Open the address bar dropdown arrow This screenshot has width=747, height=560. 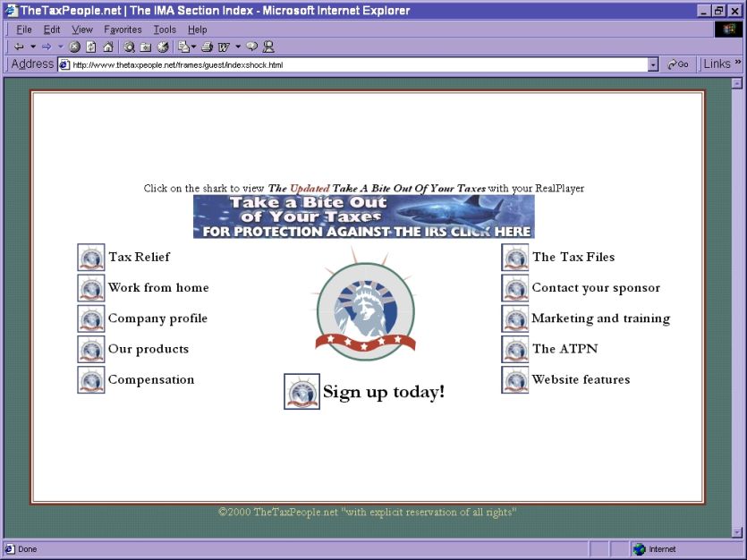pos(652,64)
